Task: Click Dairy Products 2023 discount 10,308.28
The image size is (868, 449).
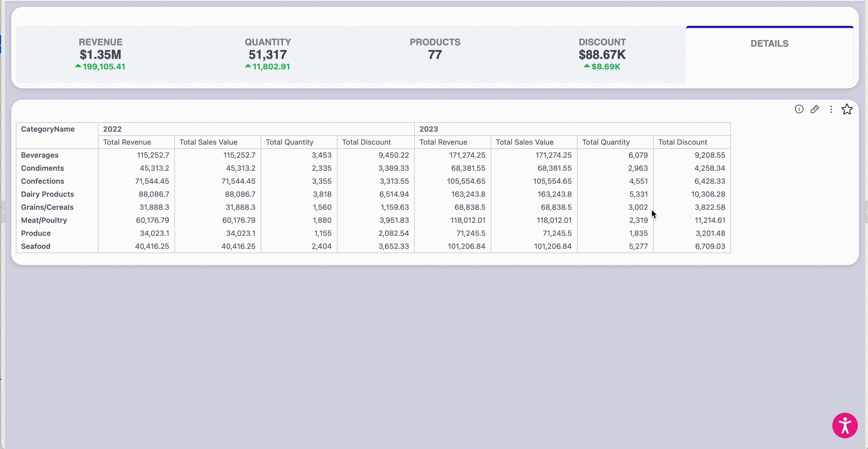Action: coord(708,194)
